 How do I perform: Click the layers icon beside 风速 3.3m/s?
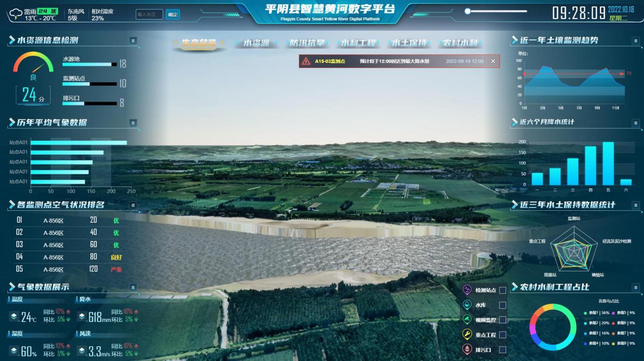[x=82, y=351]
